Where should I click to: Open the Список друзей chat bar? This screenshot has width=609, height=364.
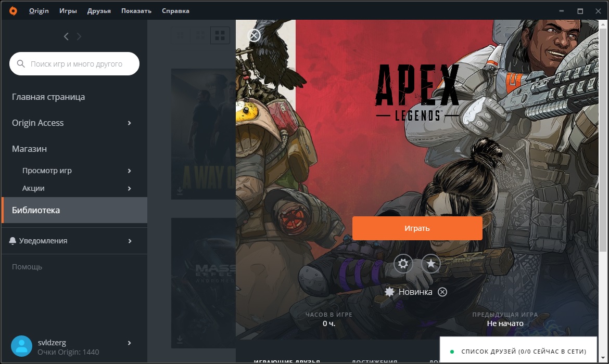518,349
